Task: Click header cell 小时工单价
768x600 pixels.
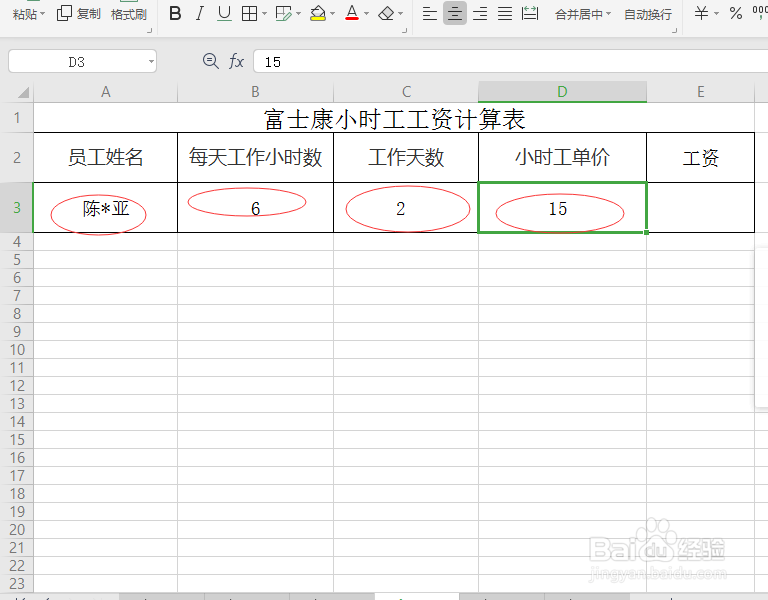Action: tap(562, 158)
